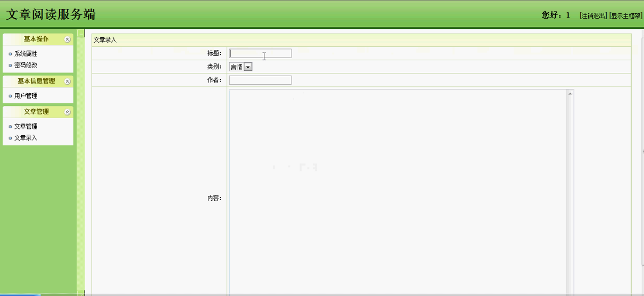Click the 基本信息管理 panel header
The height and width of the screenshot is (296, 644).
(x=38, y=81)
